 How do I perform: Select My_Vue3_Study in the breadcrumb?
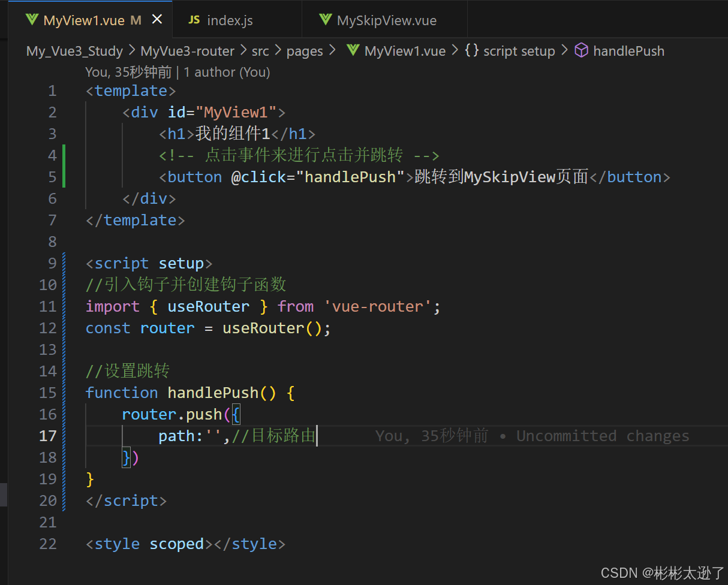click(74, 51)
